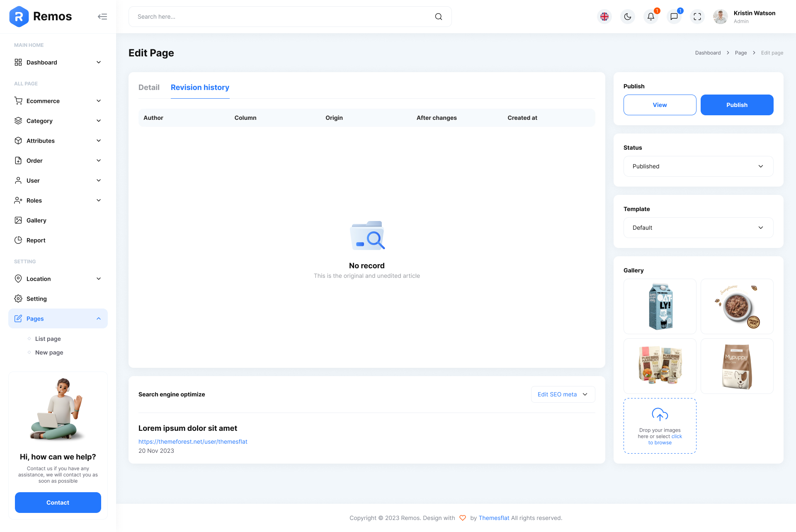The height and width of the screenshot is (532, 796).
Task: Expand Edit SEO meta dropdown
Action: [x=563, y=394]
